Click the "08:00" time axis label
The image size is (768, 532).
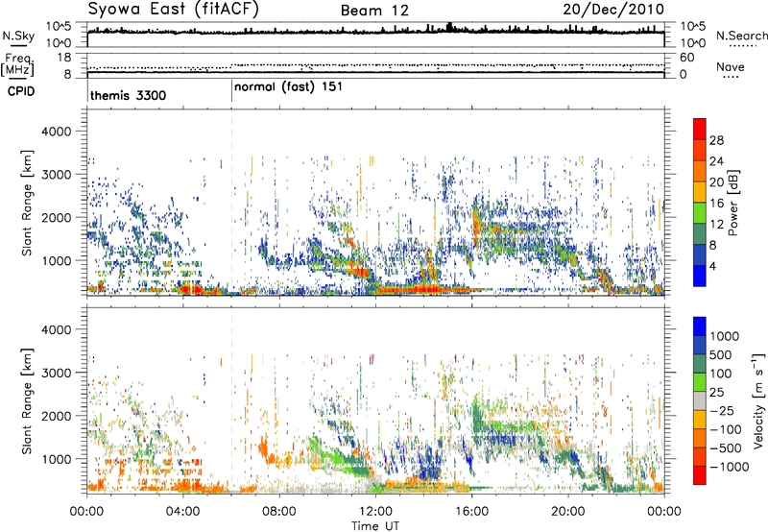279,512
